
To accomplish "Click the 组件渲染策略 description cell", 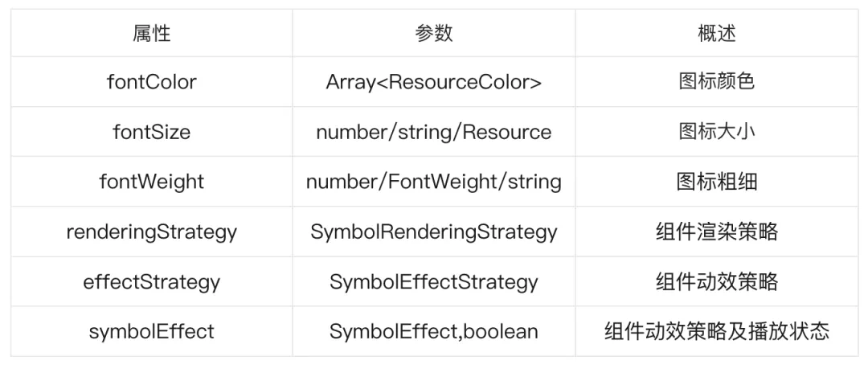I will 717,232.
